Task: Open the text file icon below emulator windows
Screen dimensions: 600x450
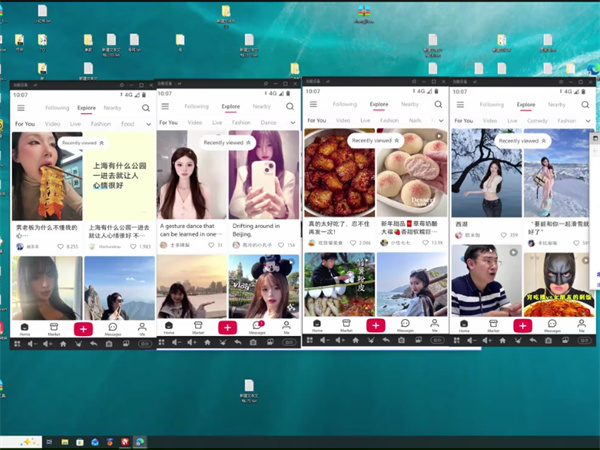Action: (x=249, y=391)
